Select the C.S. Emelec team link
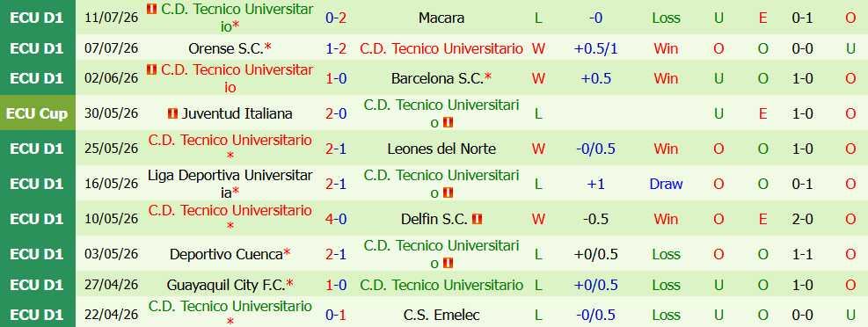Image resolution: width=868 pixels, height=327 pixels. 441,316
